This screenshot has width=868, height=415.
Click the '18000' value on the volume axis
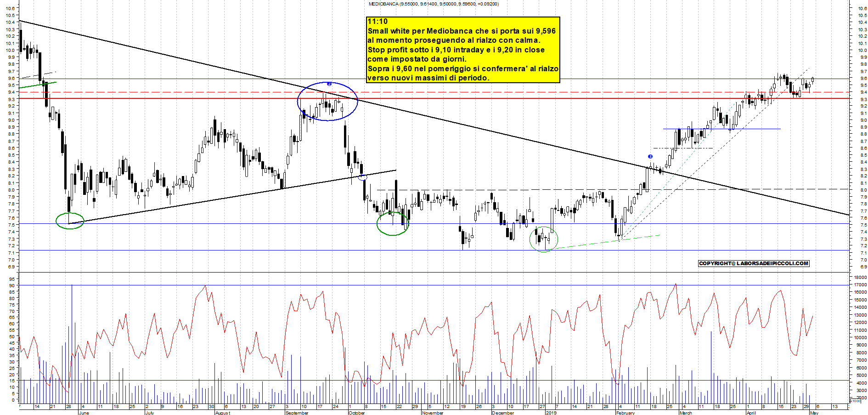860,278
